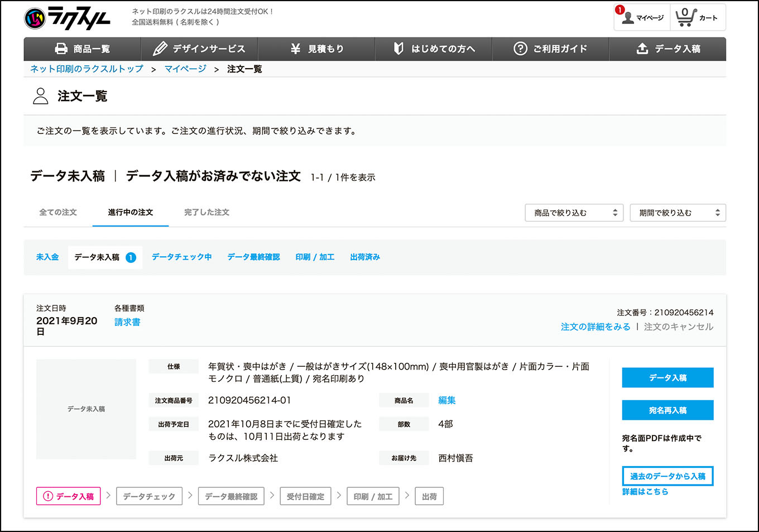Click 過去のデータから入稿 button
759x532 pixels.
coord(667,476)
